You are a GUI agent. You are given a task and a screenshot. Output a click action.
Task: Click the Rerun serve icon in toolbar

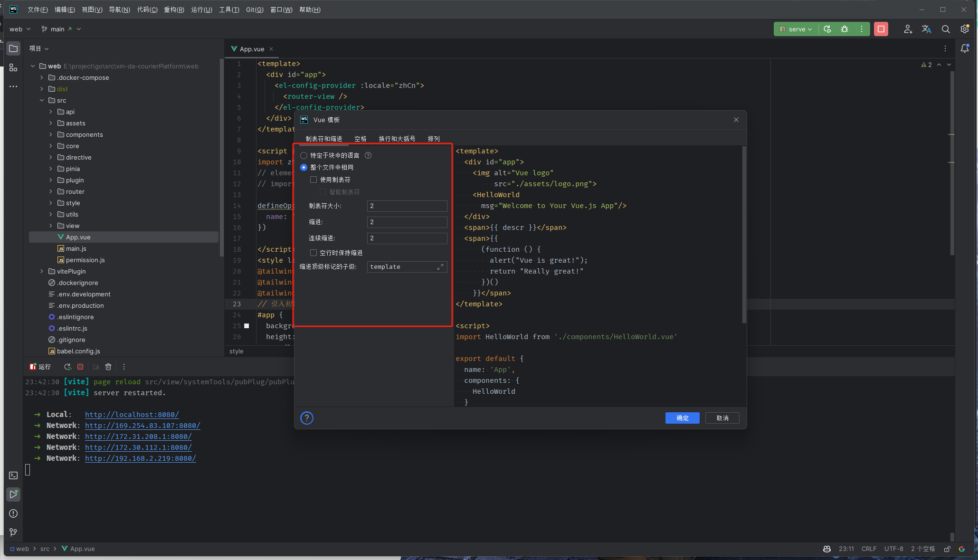(827, 29)
